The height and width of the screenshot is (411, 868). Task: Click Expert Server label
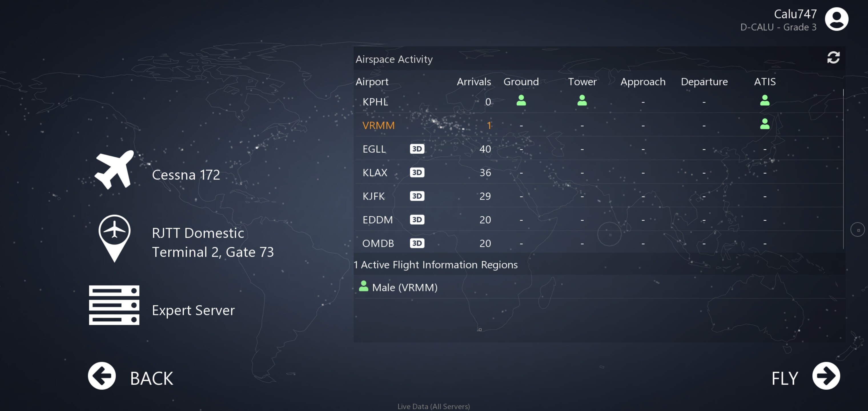[x=193, y=310]
